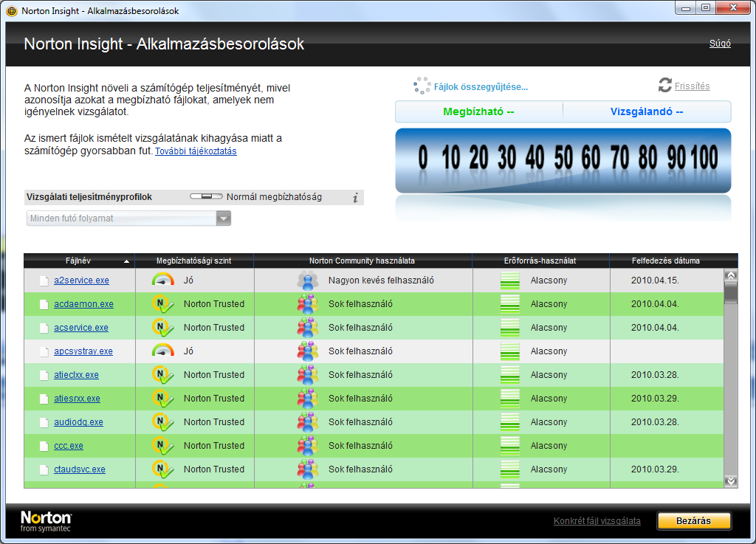Screen dimensions: 756x544
Task: Click the scroll up arrow of file list
Action: tap(731, 275)
